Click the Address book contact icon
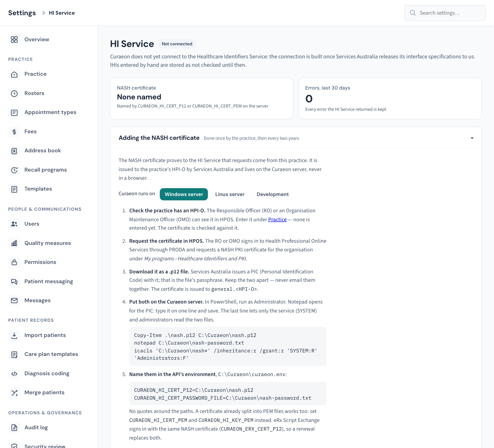 point(14,151)
